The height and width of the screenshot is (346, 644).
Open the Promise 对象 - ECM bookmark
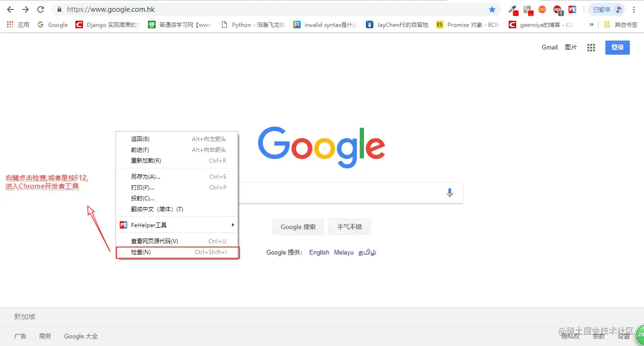coord(468,25)
